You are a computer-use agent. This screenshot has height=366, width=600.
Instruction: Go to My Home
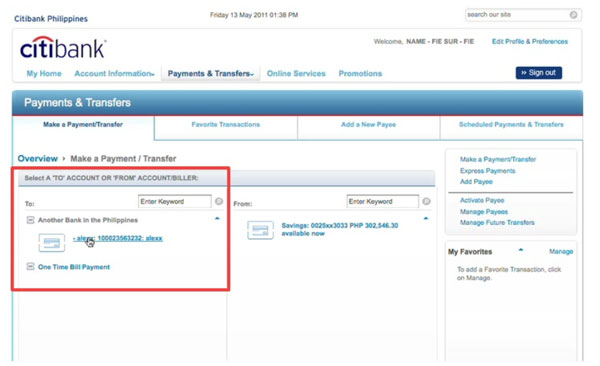(x=44, y=74)
